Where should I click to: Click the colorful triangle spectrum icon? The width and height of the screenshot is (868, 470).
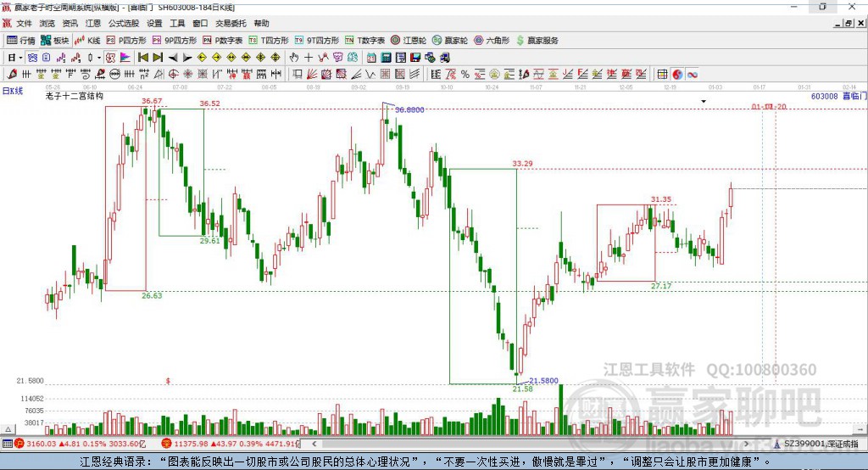tap(125, 58)
